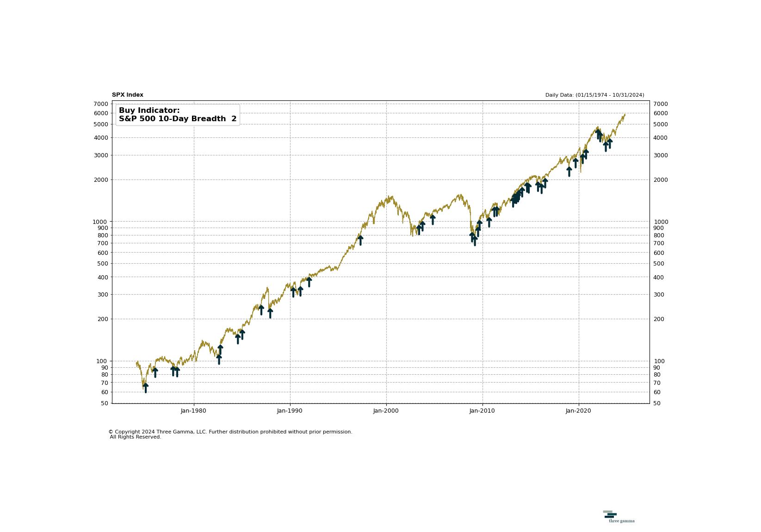Click the 50 label on left axis
761x532 pixels.
click(x=104, y=403)
